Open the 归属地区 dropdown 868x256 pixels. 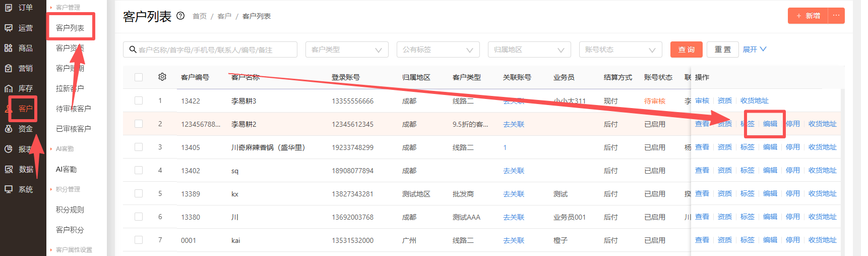[x=529, y=49]
